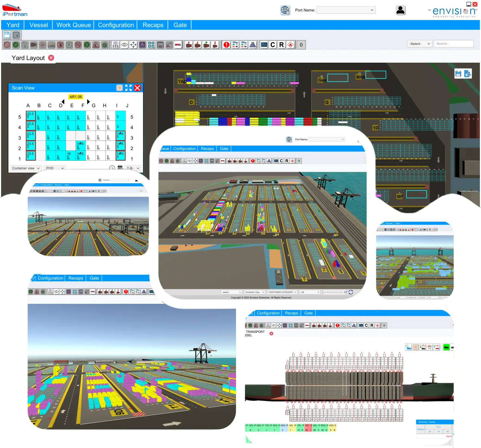Screen dimensions: 481x448
Task: Select cyan cell 16 in Scan View grid
Action: (71, 156)
